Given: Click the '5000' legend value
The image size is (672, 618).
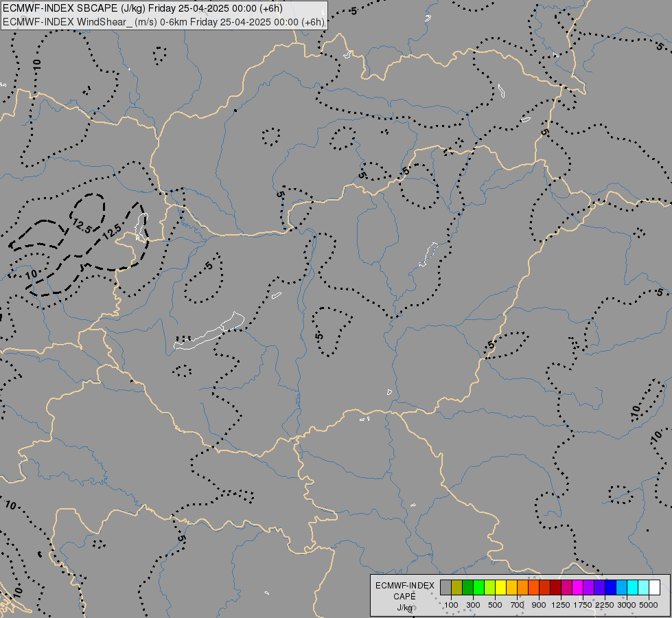Looking at the screenshot, I should [649, 605].
